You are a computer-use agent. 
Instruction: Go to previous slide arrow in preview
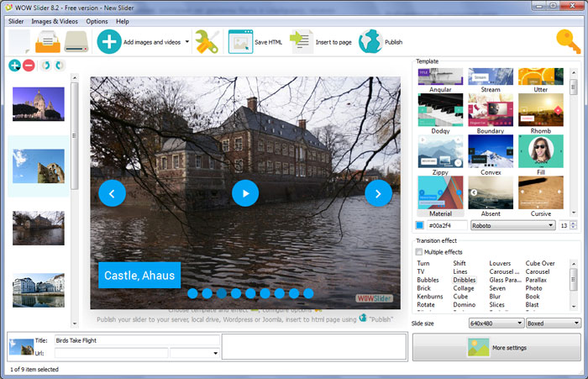tap(112, 193)
